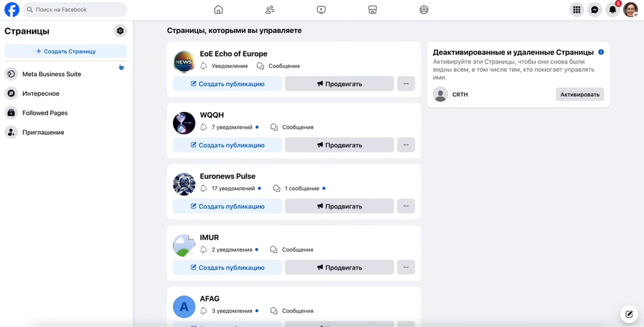Open 7 уведомлений bell for WQQH

pos(203,127)
